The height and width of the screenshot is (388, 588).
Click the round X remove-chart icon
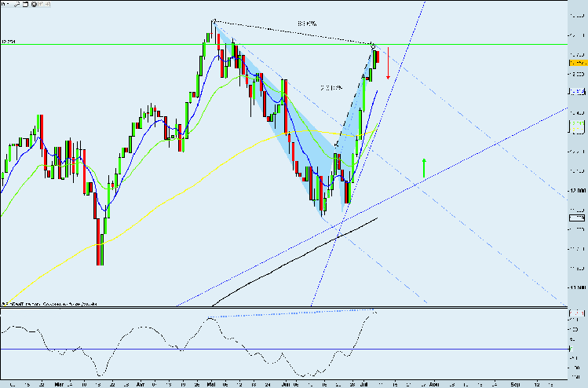pyautogui.click(x=34, y=4)
